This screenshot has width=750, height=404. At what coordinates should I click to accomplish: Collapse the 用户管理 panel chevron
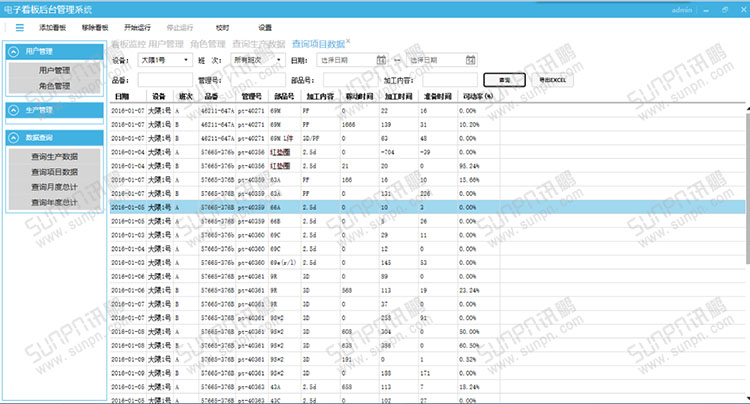click(13, 51)
